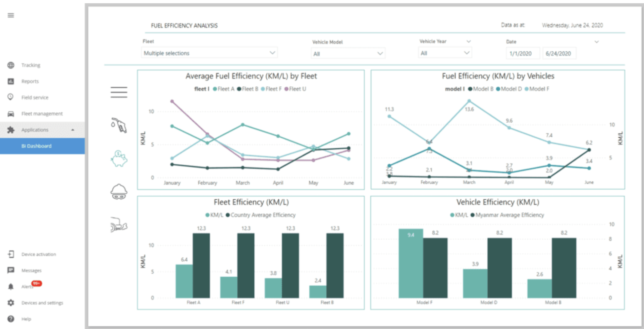Click the Messages chat icon
The image size is (644, 329).
11,270
